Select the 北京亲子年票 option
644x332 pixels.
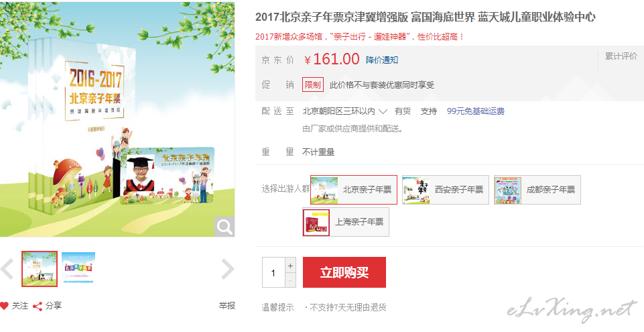(x=354, y=190)
